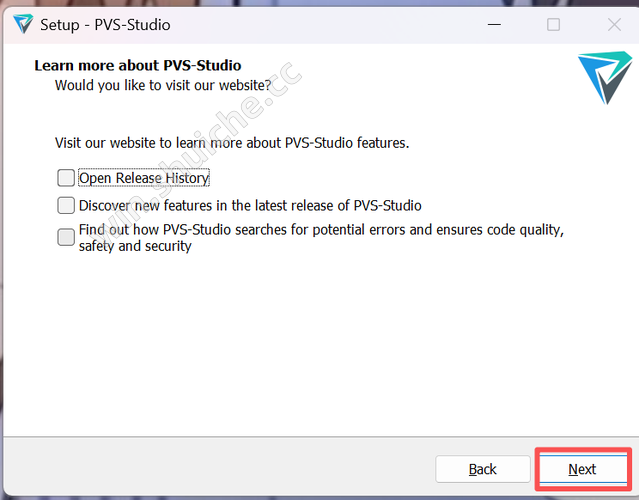The height and width of the screenshot is (500, 639).
Task: Click the PVS-Studio icon in the title bar
Action: point(22,24)
